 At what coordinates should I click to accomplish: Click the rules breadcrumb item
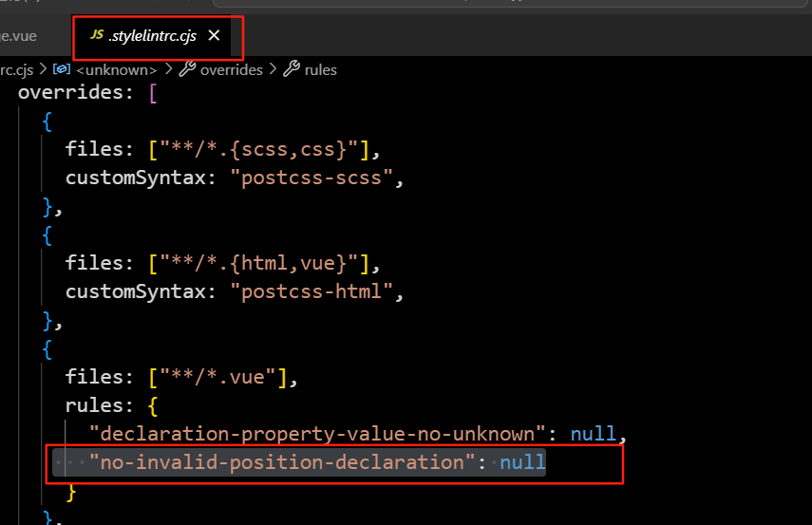click(321, 70)
